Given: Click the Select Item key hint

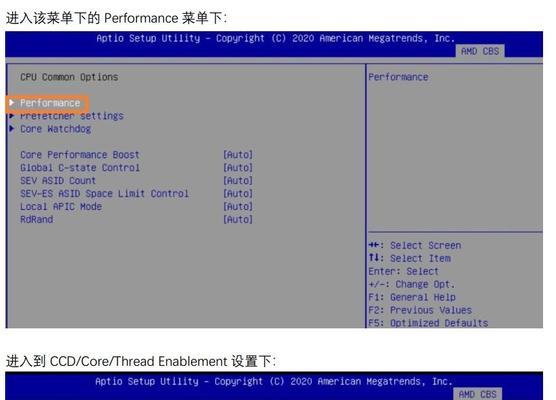Looking at the screenshot, I should (410, 259).
